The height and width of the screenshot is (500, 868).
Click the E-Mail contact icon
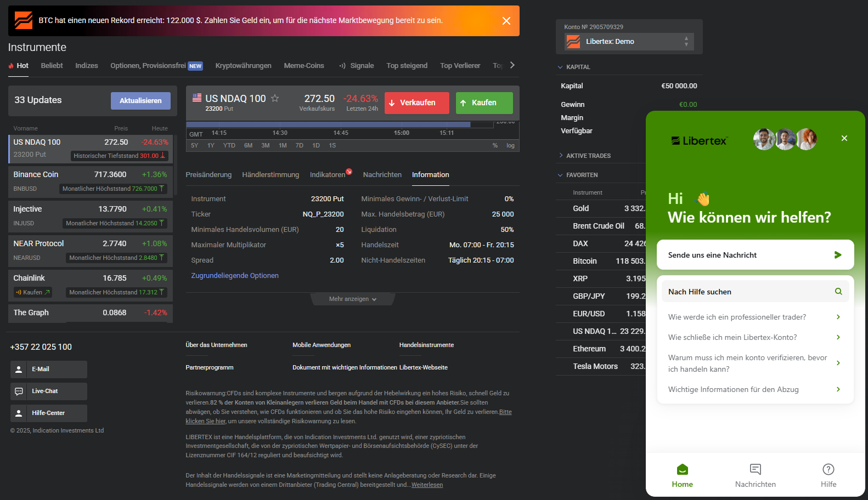[19, 370]
